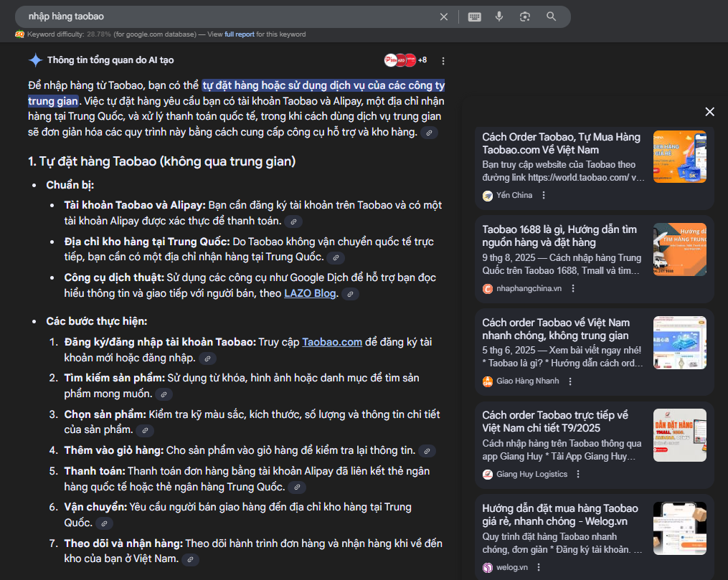Open the on-screen keyboard input tool
Image resolution: width=728 pixels, height=580 pixels.
(475, 16)
